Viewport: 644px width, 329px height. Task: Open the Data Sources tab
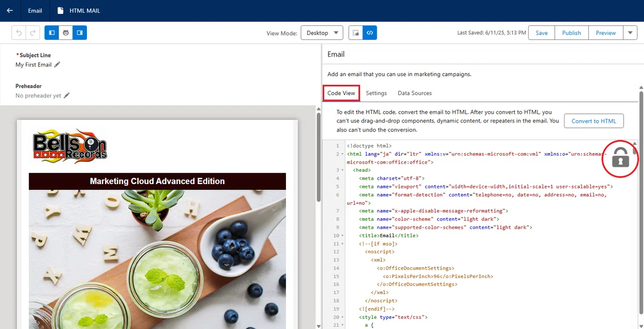(x=415, y=93)
